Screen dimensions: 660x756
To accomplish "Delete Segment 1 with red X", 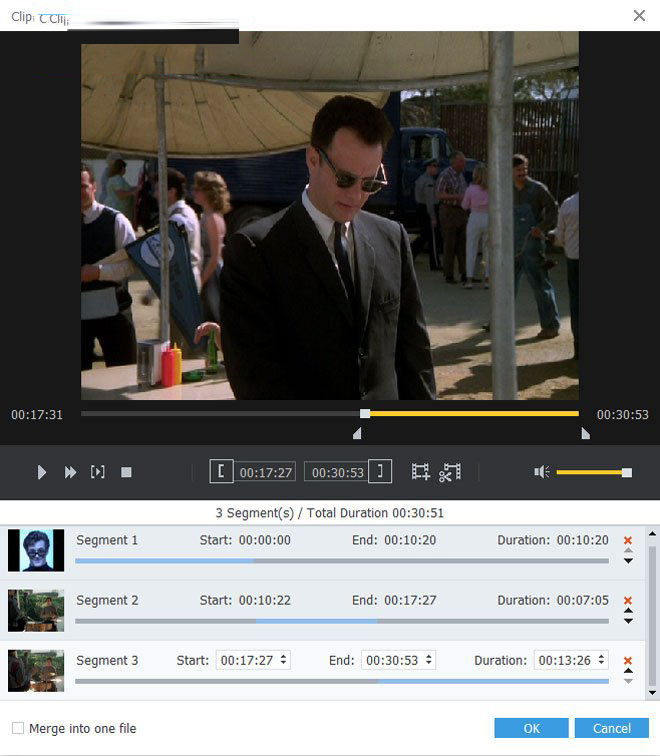I will coord(628,540).
